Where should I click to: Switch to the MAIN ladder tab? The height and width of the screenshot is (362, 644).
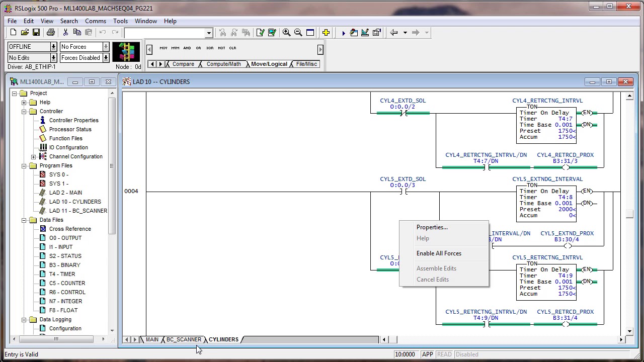tap(152, 339)
